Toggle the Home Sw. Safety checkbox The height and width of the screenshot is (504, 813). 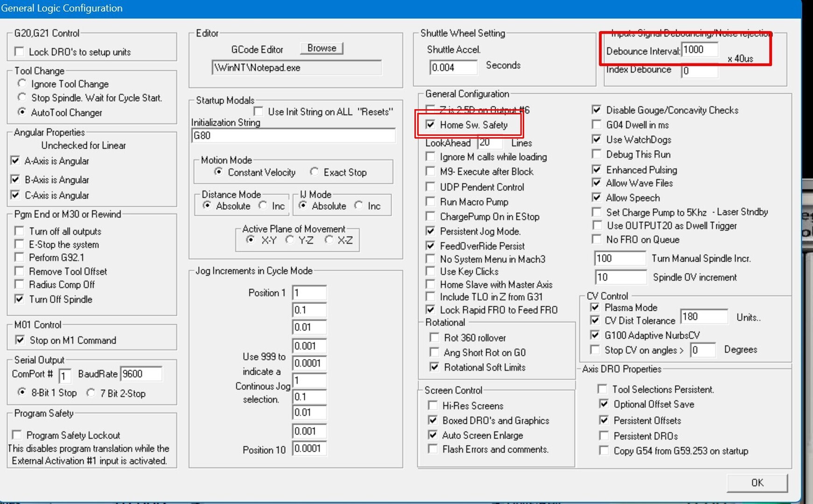coord(430,125)
